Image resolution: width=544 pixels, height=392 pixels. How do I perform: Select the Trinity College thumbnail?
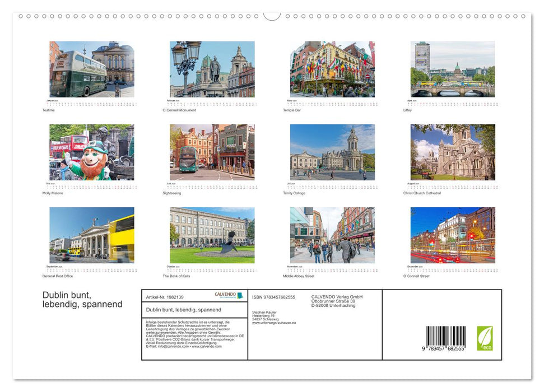pos(332,152)
